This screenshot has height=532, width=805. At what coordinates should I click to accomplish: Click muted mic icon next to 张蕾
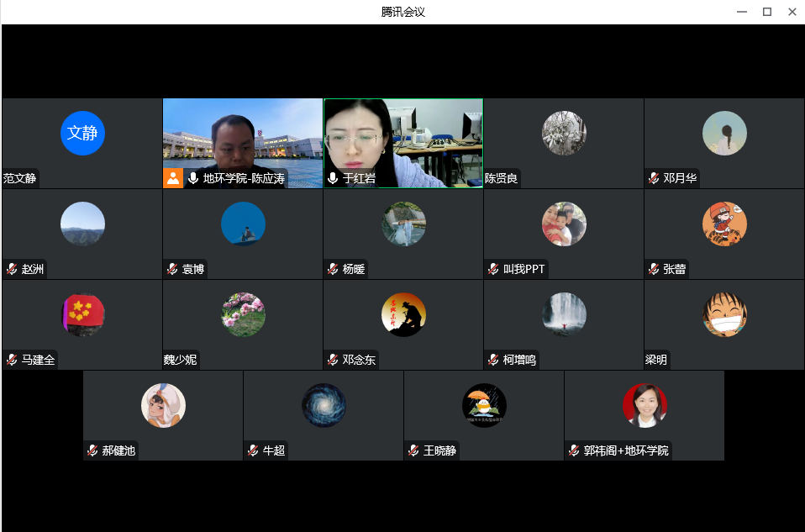coord(654,269)
